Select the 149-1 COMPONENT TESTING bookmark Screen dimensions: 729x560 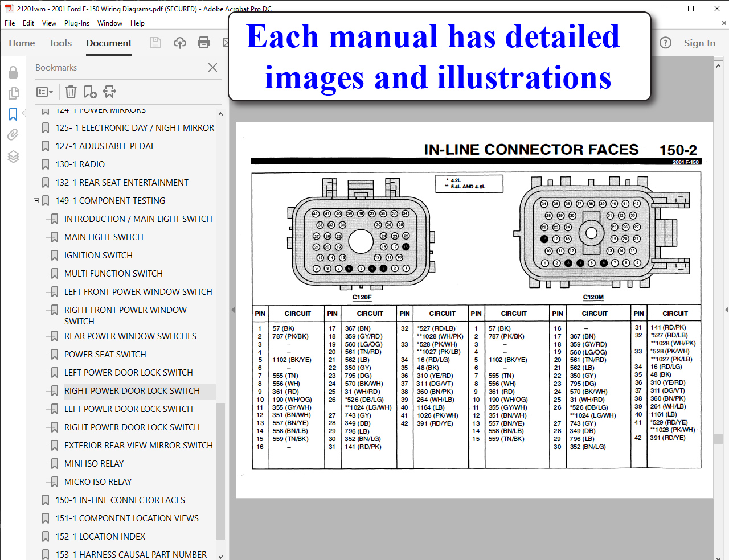[x=110, y=201]
